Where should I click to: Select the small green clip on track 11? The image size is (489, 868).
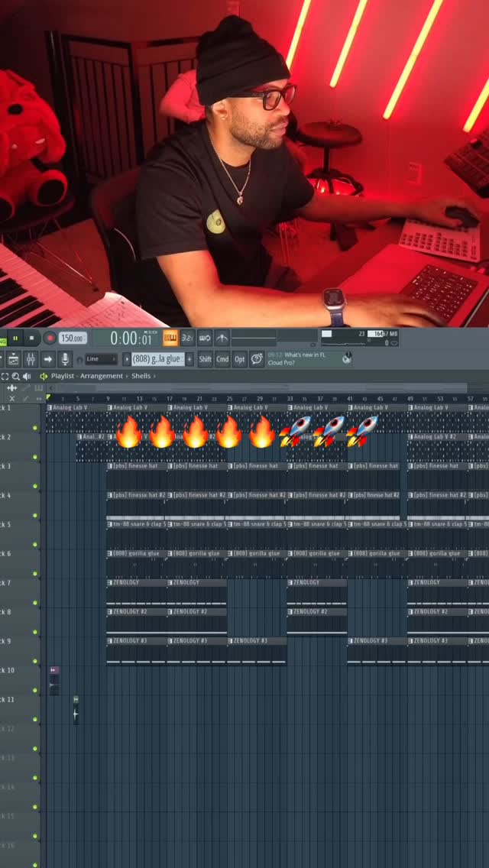click(76, 710)
